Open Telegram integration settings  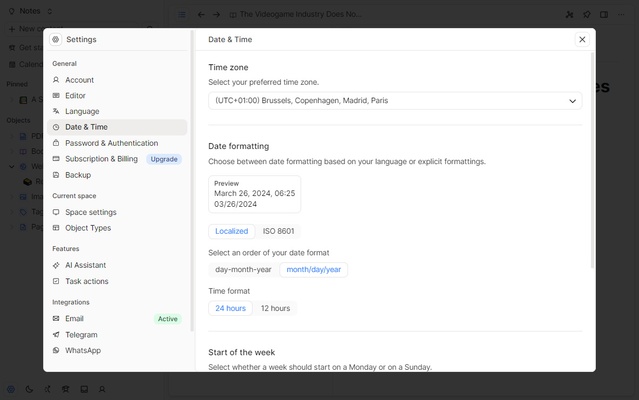81,335
